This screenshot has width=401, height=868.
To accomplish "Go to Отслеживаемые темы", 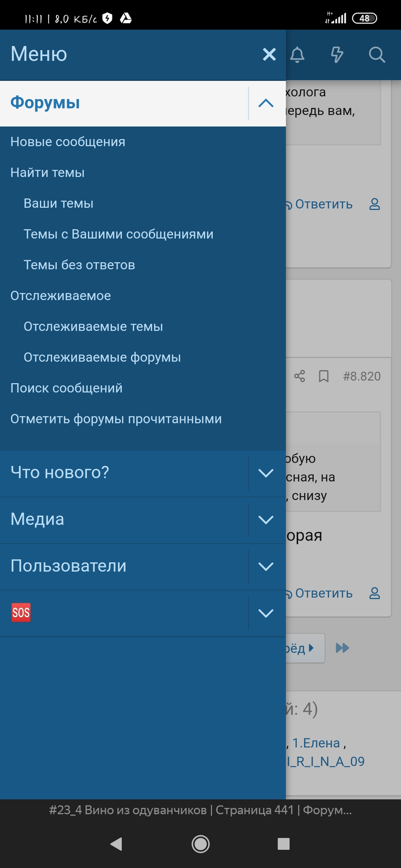I will click(93, 326).
